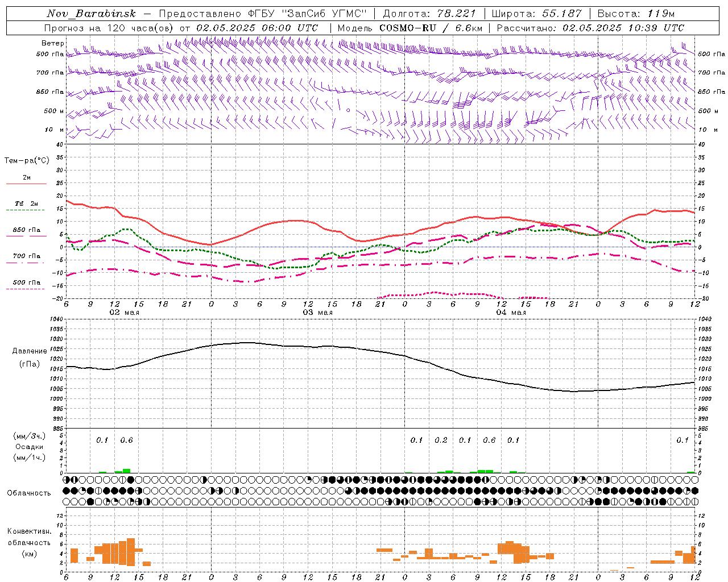
Task: Click the 'Осадки' precipitation label
Action: pyautogui.click(x=30, y=447)
